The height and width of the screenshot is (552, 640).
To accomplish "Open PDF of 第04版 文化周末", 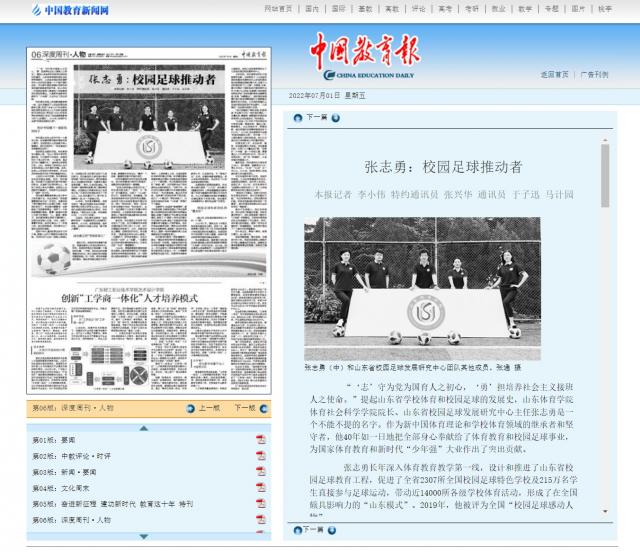I will pos(260,488).
